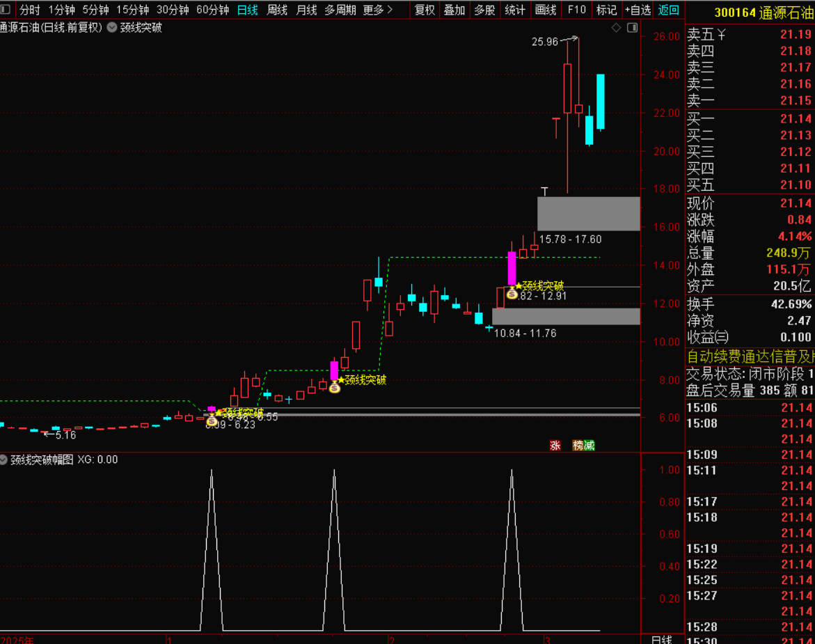815x644 pixels.
Task: Click the 榜 badge on chart
Action: (x=578, y=446)
